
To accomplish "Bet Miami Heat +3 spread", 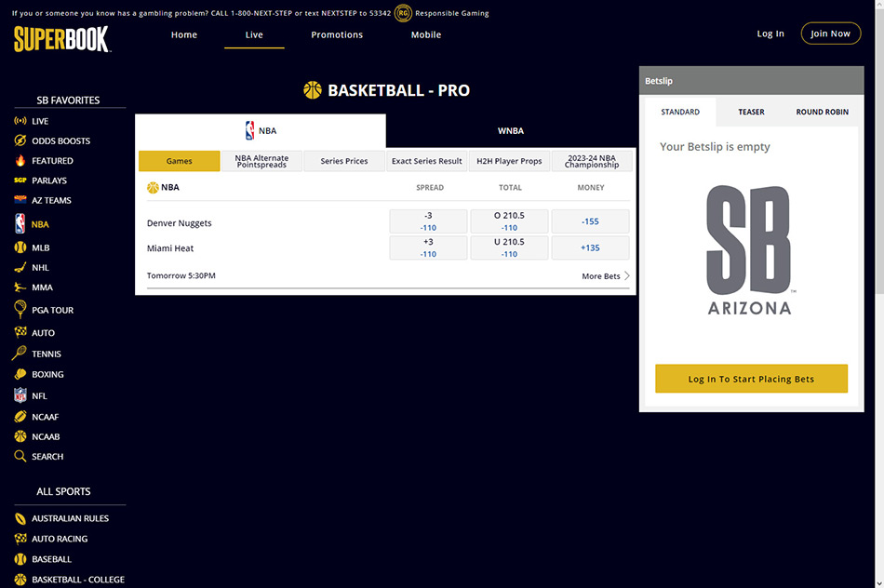I will [428, 247].
